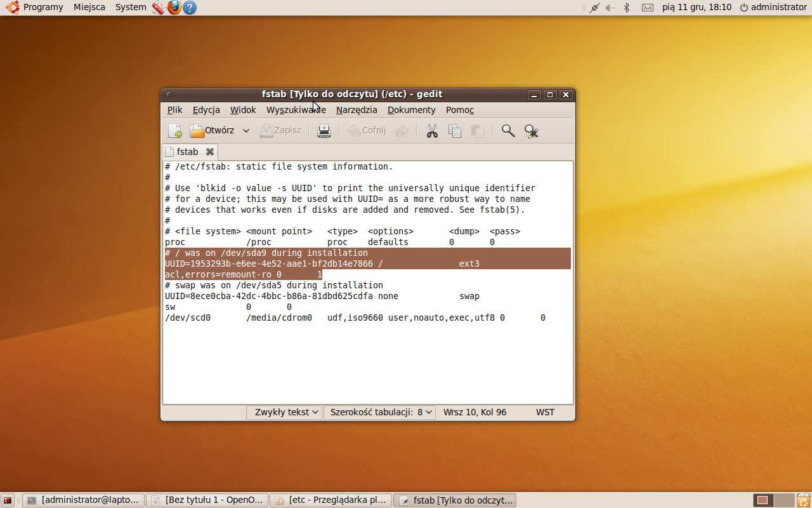Click the '# swap was on /dev/sda5' line
Viewport: 812px width, 508px height.
tap(274, 286)
